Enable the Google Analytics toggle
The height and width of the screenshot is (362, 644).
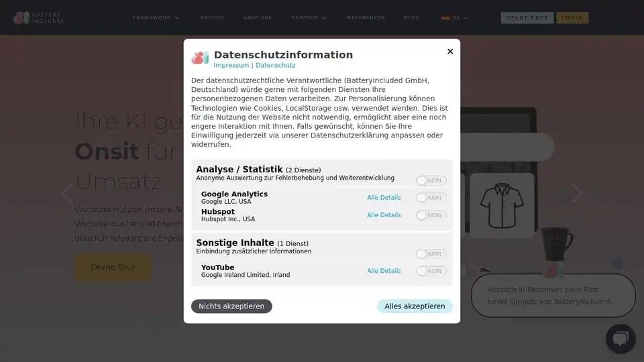click(x=431, y=198)
